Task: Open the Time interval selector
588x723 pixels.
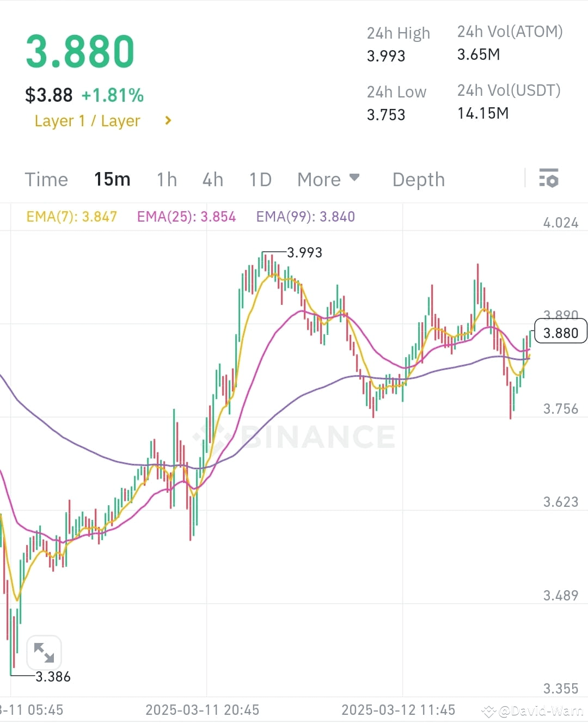Action: coord(46,179)
